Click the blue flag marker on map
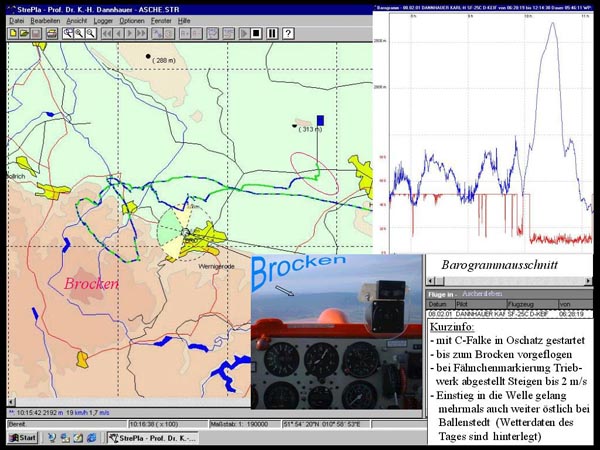The height and width of the screenshot is (450, 600). coord(320,121)
